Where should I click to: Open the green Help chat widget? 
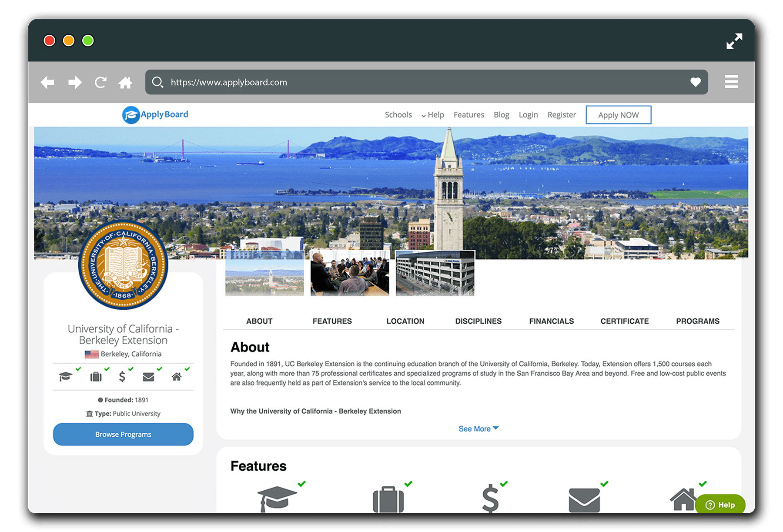click(x=720, y=505)
